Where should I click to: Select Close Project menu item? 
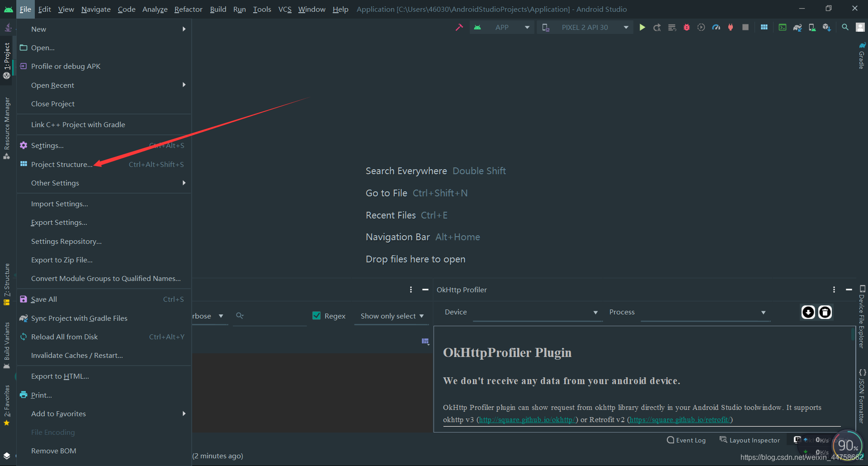click(104, 104)
